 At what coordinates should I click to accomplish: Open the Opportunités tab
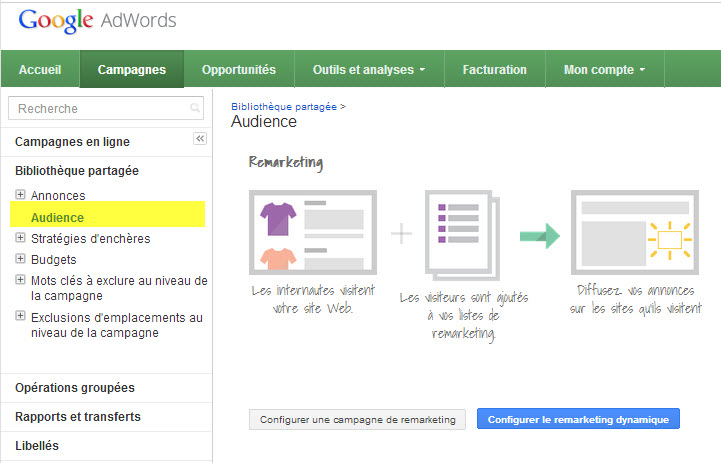239,69
